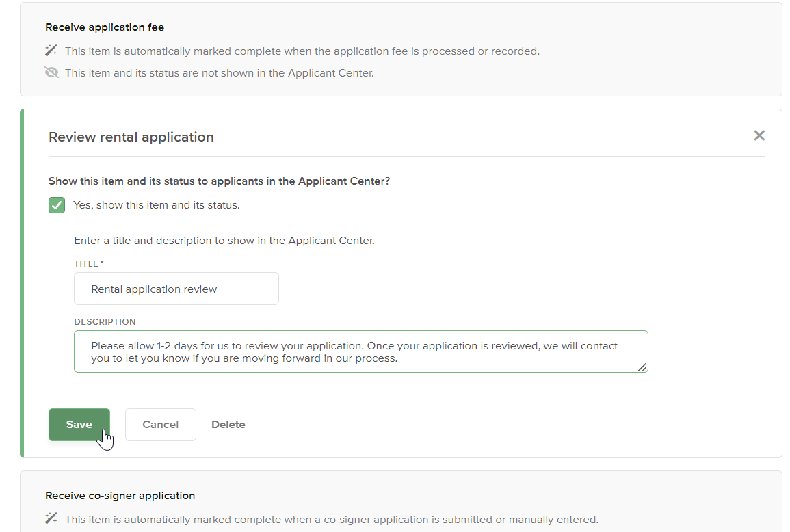This screenshot has width=790, height=532.
Task: Select the "Review rental application" heading
Action: coord(131,137)
